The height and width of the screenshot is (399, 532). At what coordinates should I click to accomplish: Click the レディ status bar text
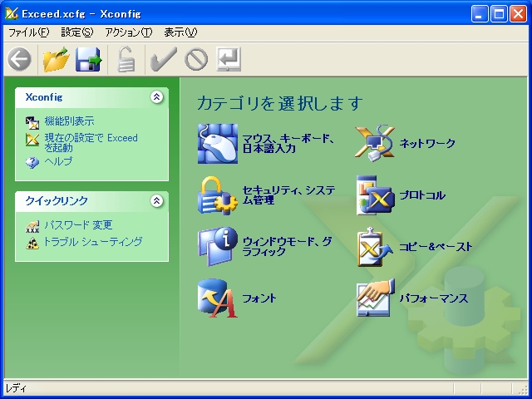16,388
